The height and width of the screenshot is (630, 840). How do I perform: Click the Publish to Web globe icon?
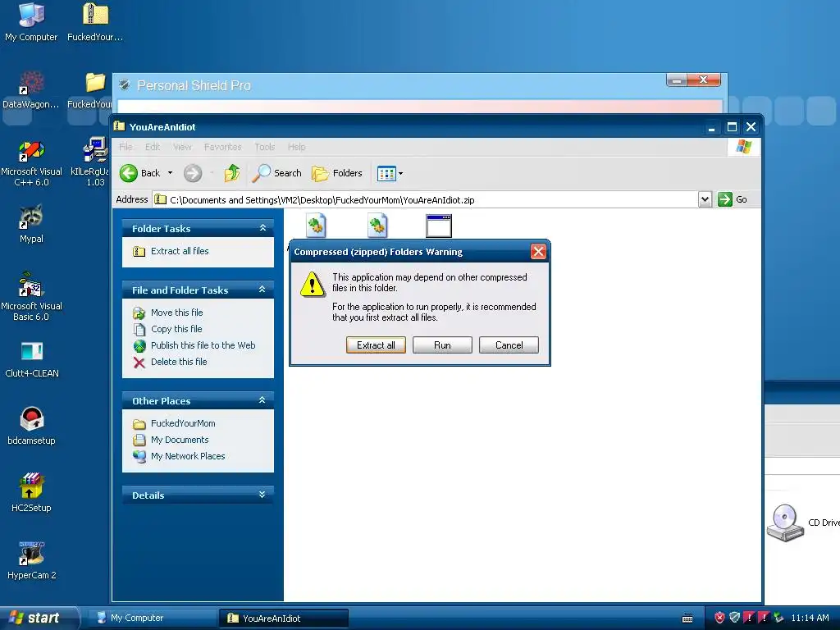pos(139,346)
